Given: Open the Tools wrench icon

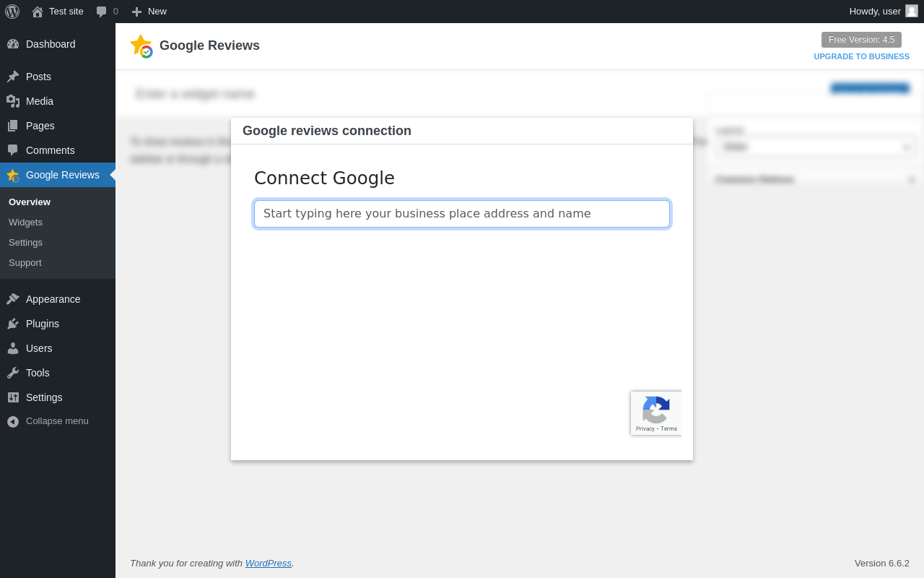Looking at the screenshot, I should tap(13, 373).
